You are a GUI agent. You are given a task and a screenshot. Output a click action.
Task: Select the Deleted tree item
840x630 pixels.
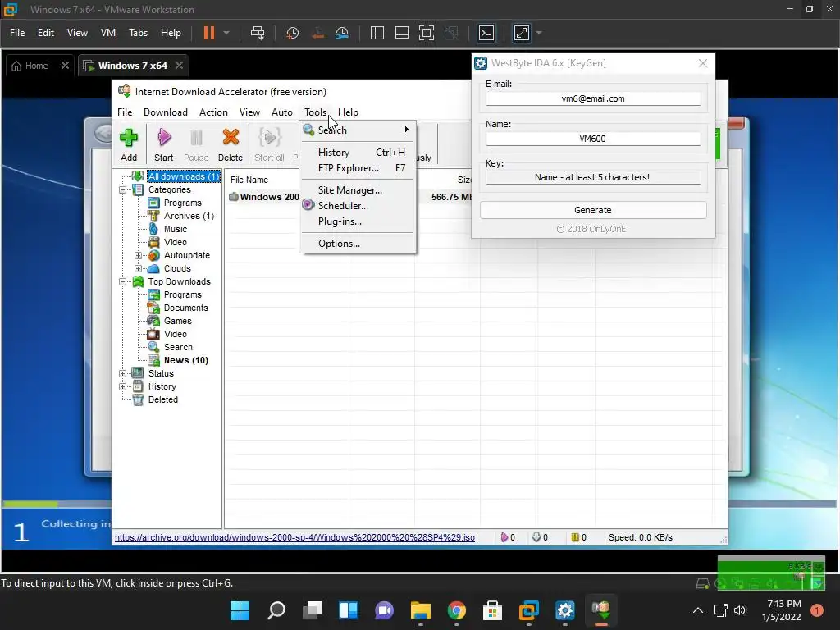click(163, 399)
